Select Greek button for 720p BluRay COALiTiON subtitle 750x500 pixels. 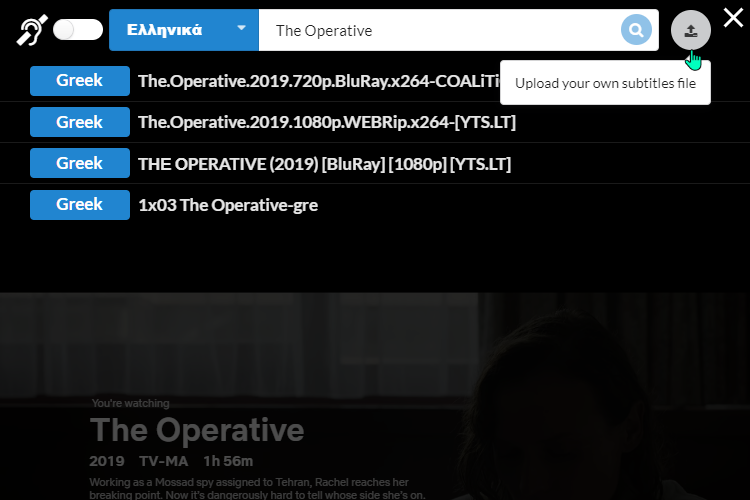click(x=80, y=81)
